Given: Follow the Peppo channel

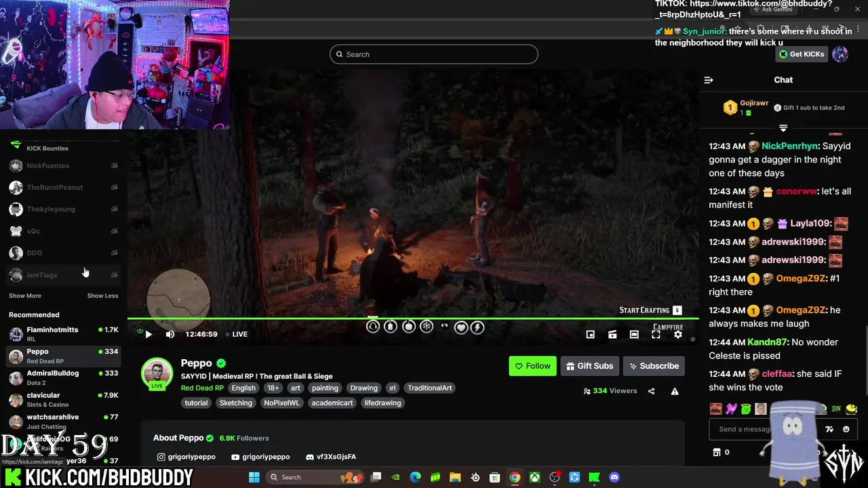Looking at the screenshot, I should pyautogui.click(x=532, y=366).
